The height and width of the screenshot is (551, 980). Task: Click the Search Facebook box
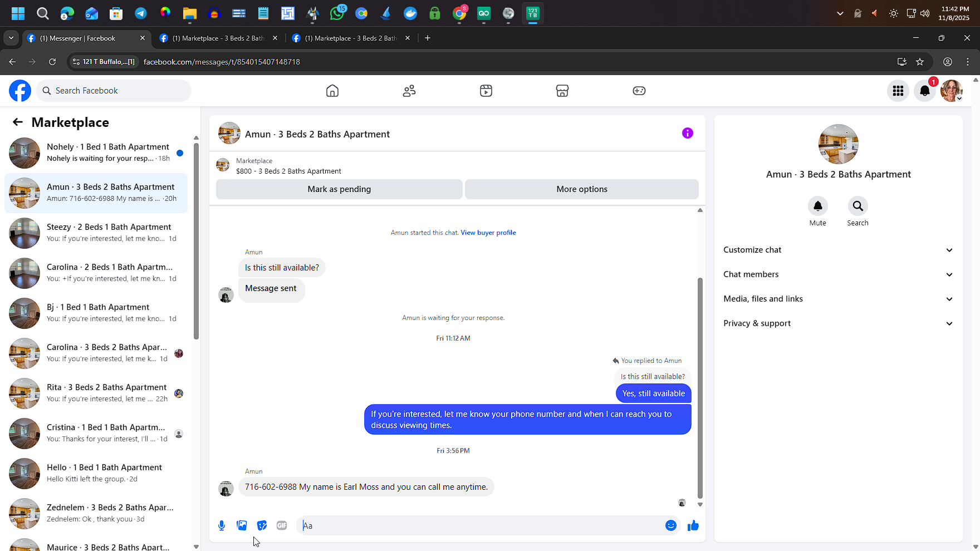click(x=114, y=91)
